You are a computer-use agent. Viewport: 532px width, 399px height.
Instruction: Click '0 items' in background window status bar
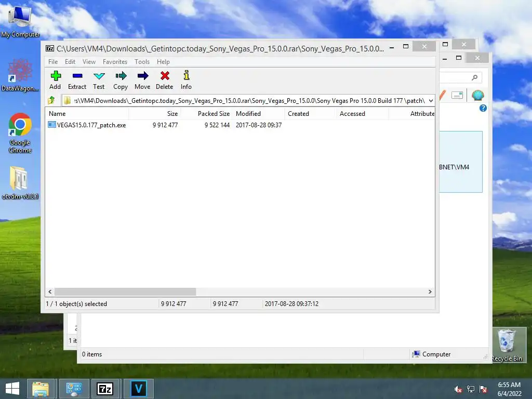(92, 354)
